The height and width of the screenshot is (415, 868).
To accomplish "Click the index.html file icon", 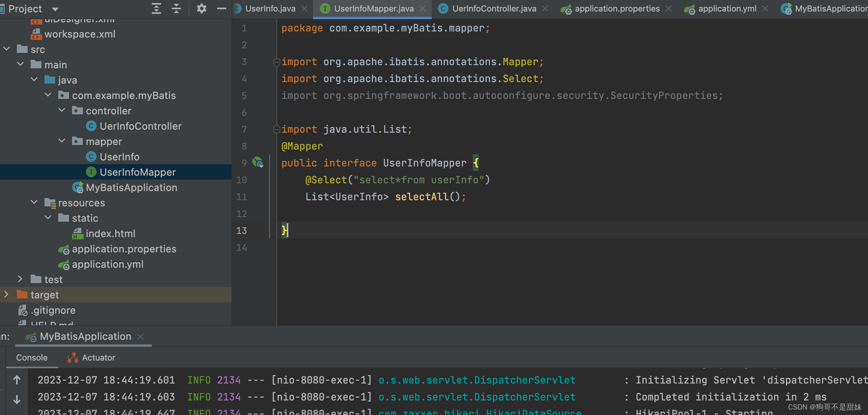I will coord(78,233).
